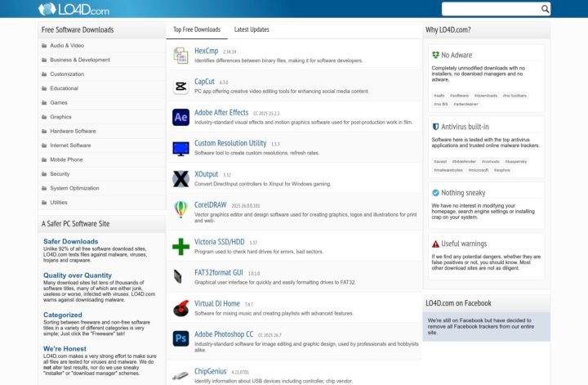Browse the Graphics category

pos(60,117)
